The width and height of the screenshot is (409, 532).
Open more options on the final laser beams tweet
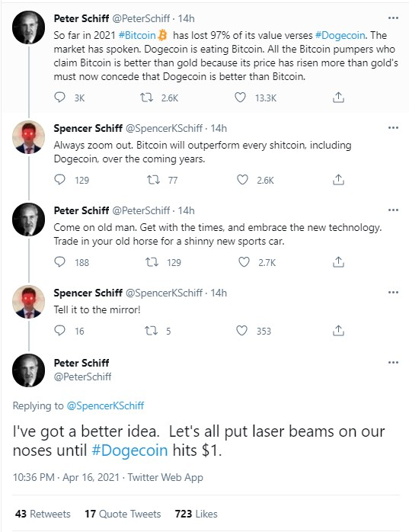[x=393, y=362]
